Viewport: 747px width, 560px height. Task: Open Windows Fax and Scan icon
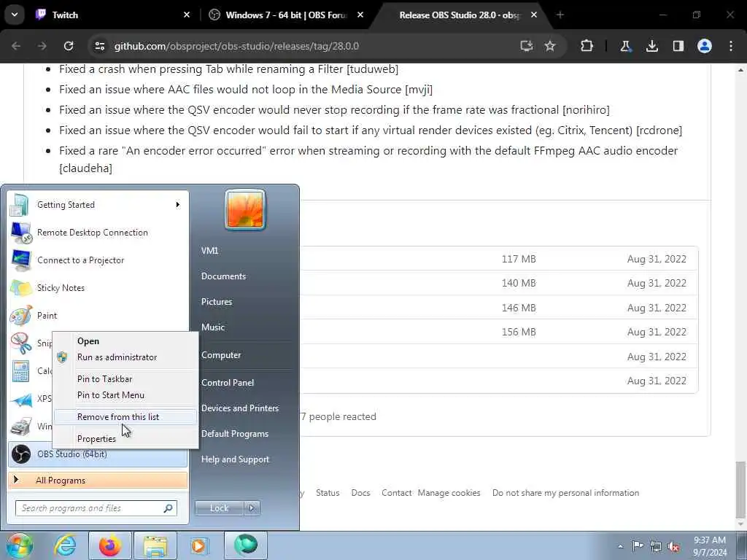tap(21, 426)
